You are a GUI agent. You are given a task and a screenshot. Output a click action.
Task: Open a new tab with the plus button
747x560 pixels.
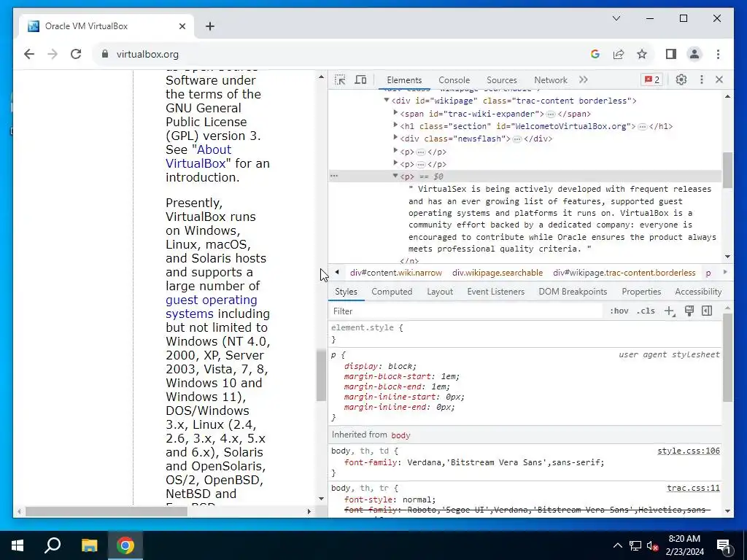(x=210, y=26)
